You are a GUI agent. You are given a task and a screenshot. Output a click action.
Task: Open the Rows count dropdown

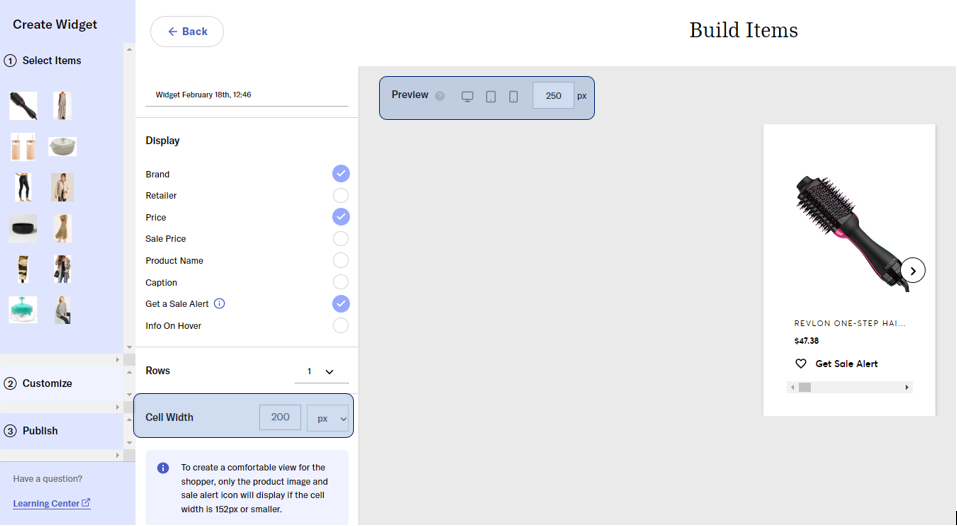coord(322,372)
